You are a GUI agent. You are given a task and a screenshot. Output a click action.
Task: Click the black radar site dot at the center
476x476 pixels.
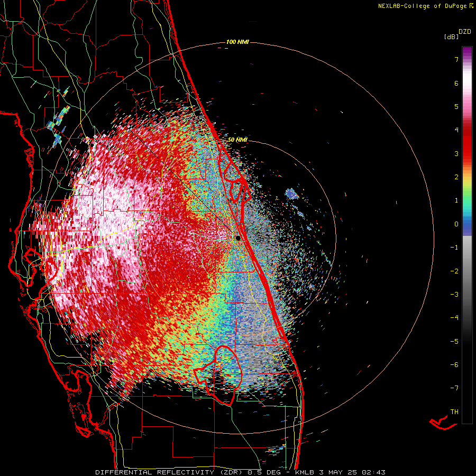(x=239, y=238)
